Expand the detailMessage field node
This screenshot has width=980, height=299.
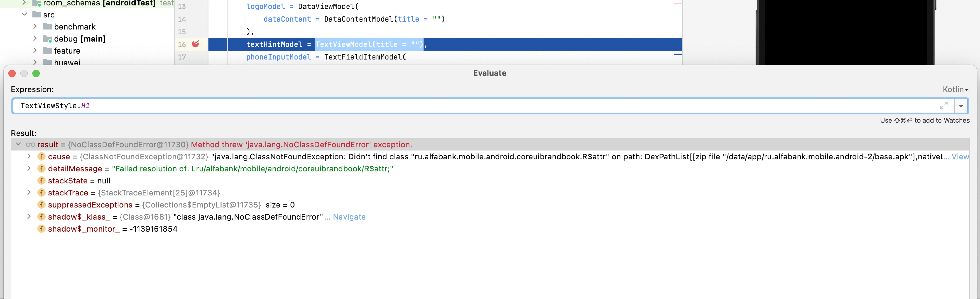coord(29,169)
